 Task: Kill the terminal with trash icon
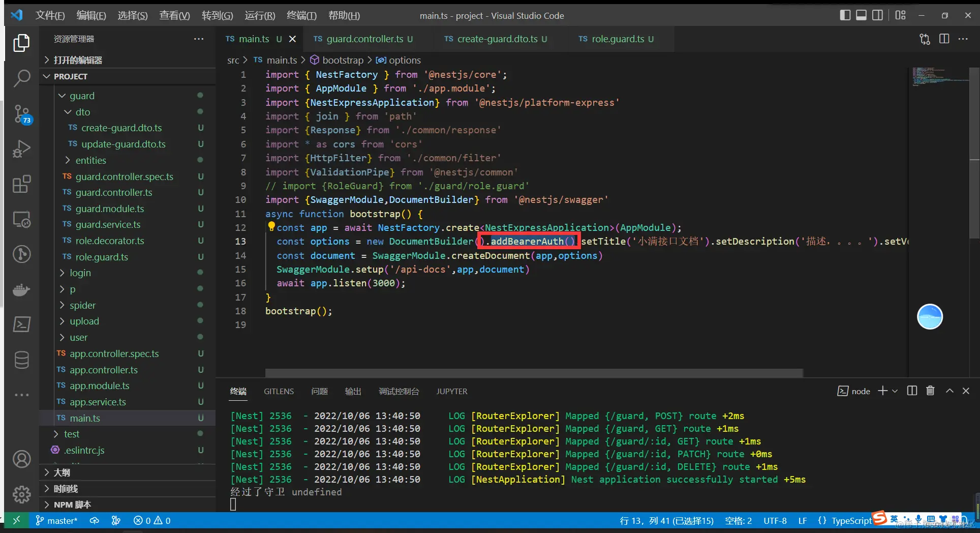930,391
